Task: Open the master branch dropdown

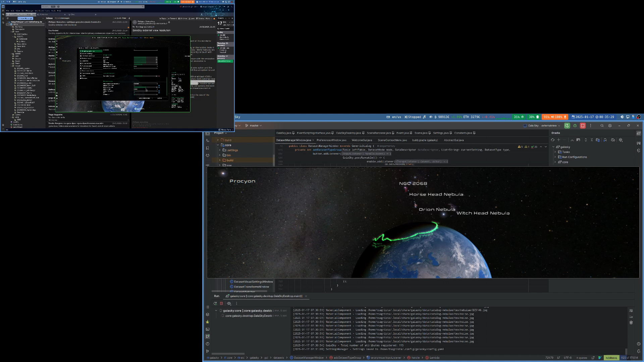Action: tap(254, 126)
